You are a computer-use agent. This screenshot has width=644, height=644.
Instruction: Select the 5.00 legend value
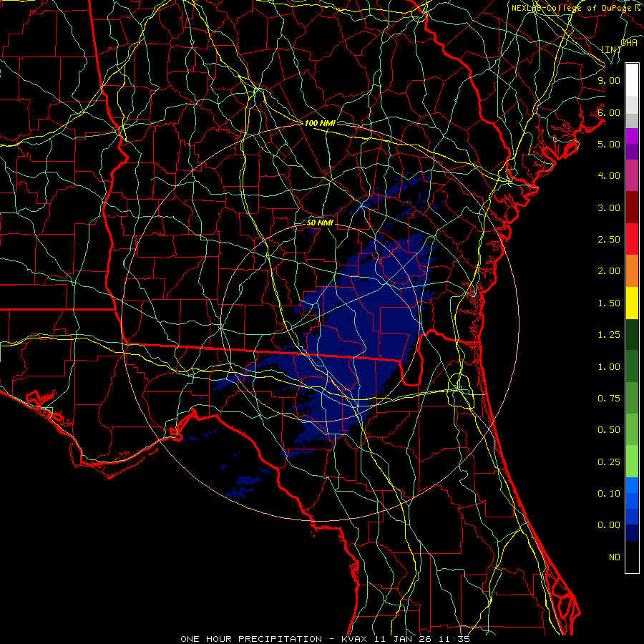[609, 144]
